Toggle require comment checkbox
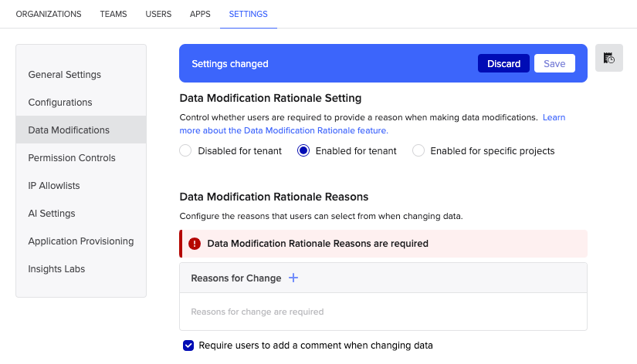This screenshot has width=637, height=364. click(188, 345)
